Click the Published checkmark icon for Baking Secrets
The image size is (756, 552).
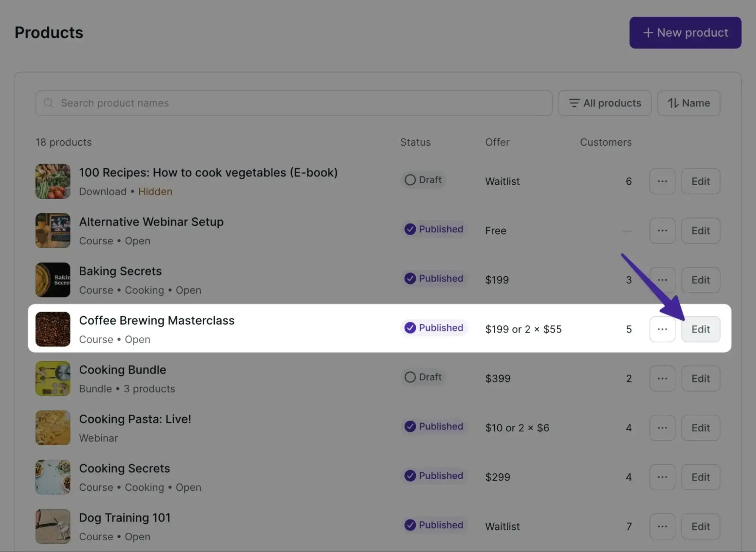[x=410, y=278]
